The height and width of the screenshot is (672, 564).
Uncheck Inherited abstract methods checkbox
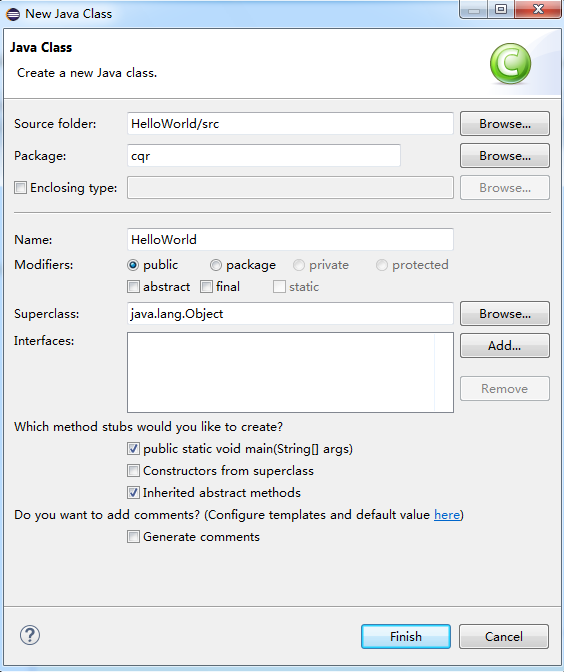coord(133,492)
